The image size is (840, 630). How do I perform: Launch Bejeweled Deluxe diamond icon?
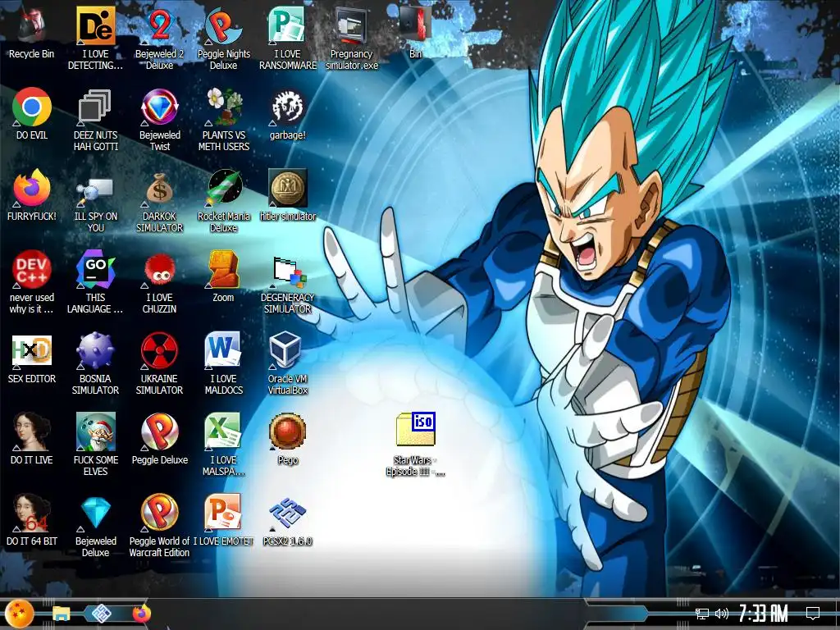tap(95, 513)
